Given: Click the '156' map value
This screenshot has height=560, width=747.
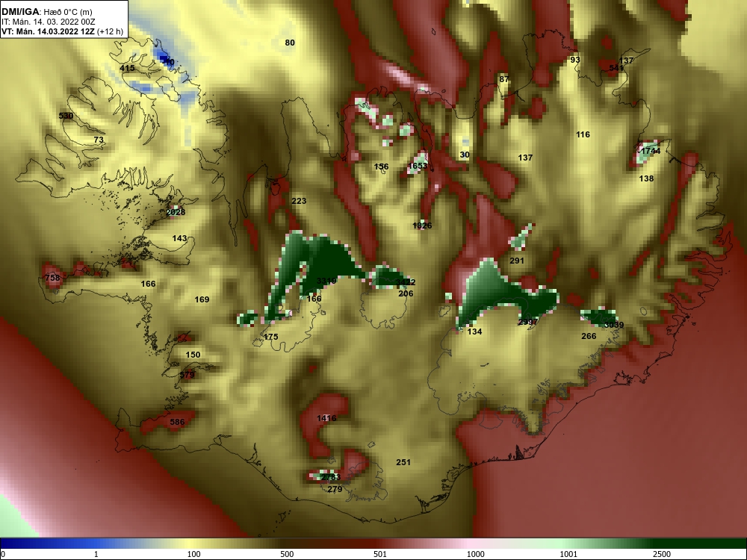Looking at the screenshot, I should click(x=381, y=167).
